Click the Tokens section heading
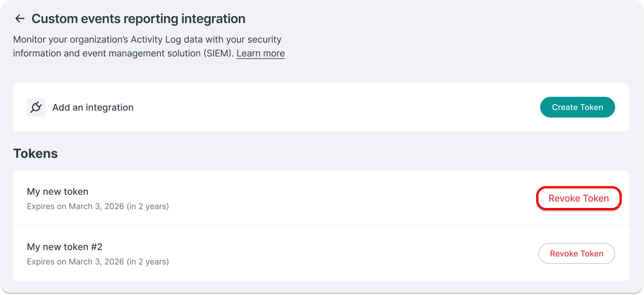 35,153
